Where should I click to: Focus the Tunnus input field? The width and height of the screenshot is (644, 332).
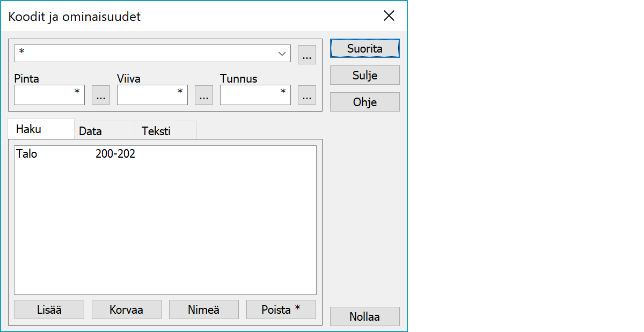[255, 94]
